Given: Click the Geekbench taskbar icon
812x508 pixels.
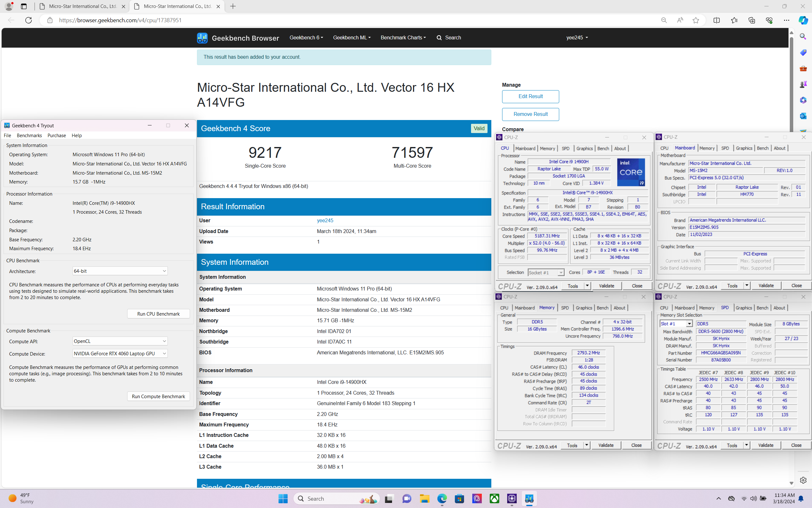Looking at the screenshot, I should (x=529, y=498).
